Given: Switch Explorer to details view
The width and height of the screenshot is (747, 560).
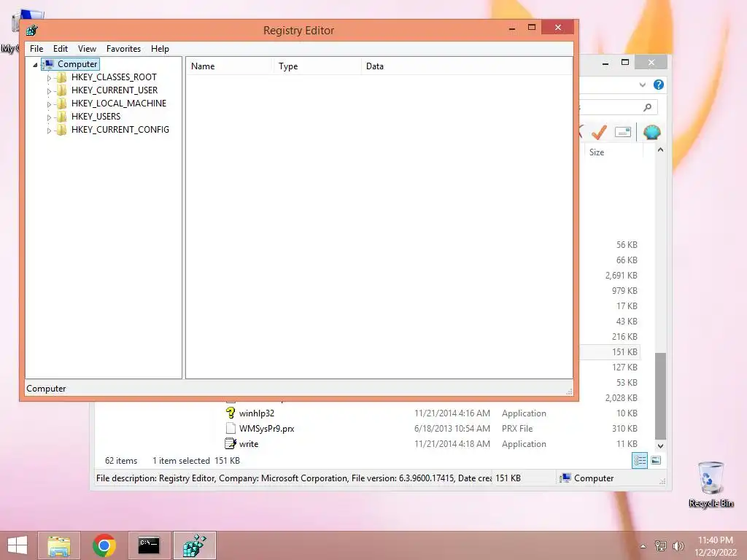Looking at the screenshot, I should 640,461.
